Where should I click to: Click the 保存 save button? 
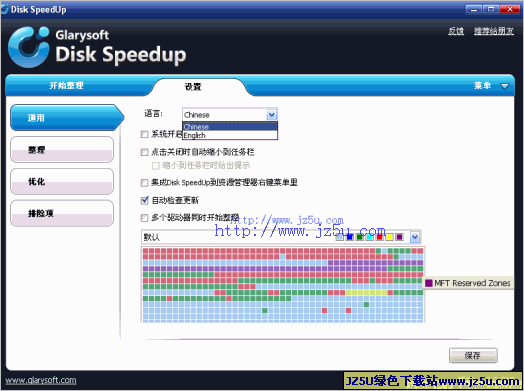[473, 356]
